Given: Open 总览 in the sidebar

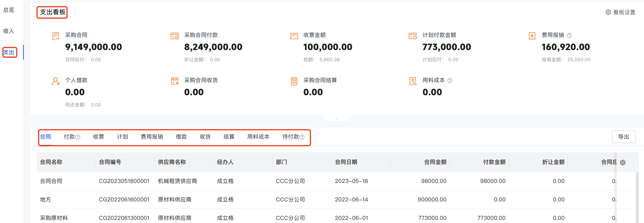Looking at the screenshot, I should click(9, 10).
